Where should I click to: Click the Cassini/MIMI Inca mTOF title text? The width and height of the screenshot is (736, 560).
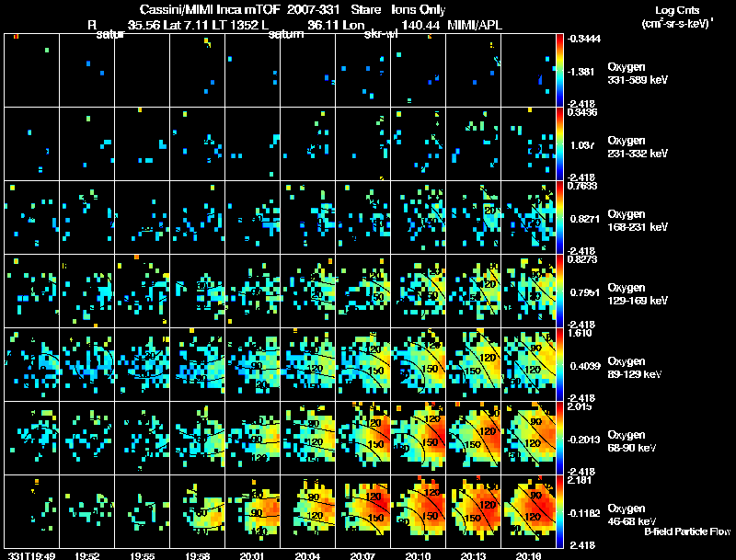point(210,9)
